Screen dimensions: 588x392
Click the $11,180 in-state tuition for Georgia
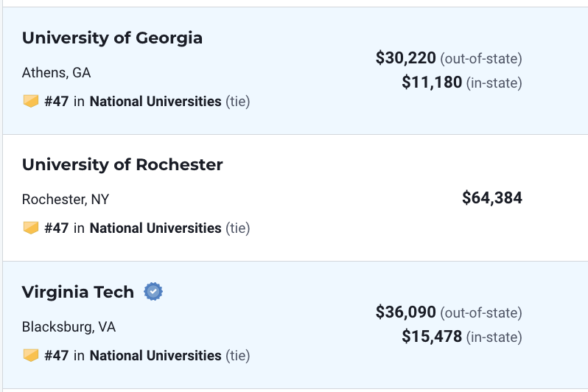point(432,82)
